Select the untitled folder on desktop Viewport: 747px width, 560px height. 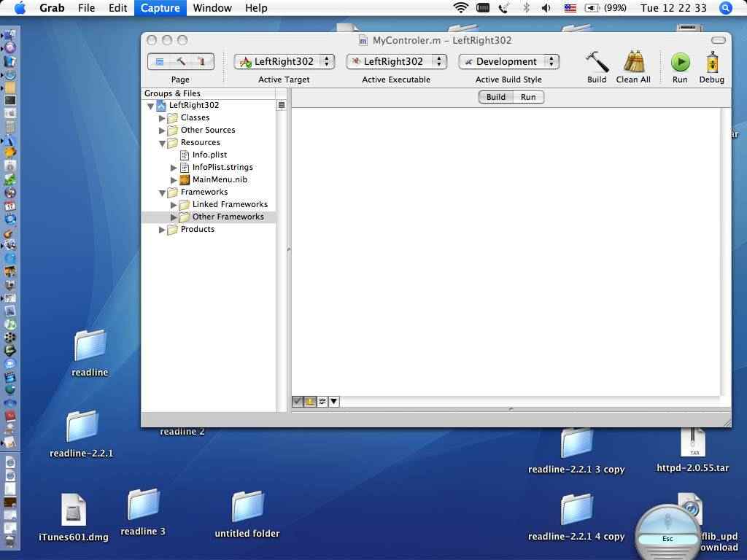click(x=247, y=514)
